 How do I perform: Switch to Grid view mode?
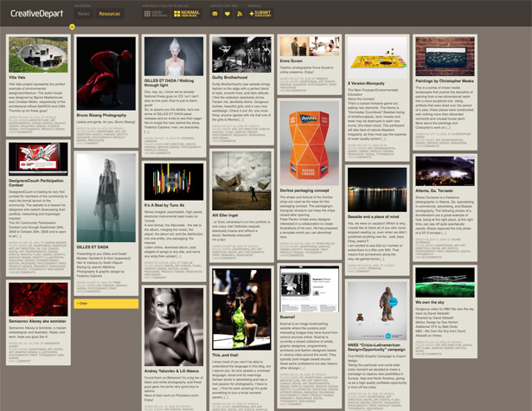coord(156,14)
